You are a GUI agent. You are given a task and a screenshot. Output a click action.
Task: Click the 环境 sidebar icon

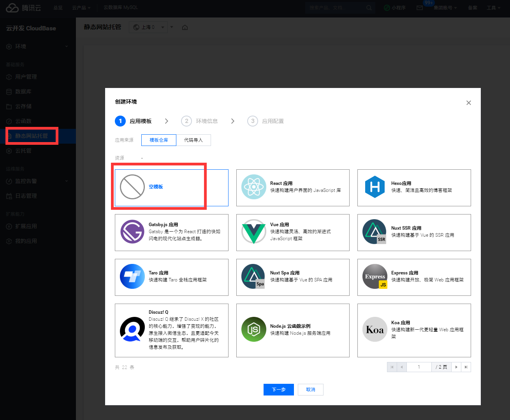point(9,46)
